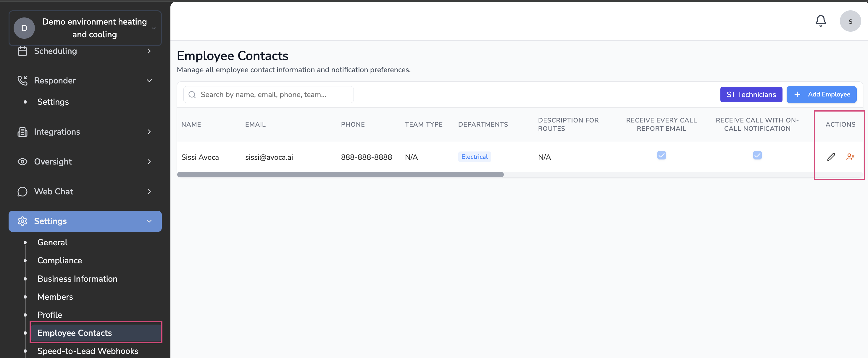The width and height of the screenshot is (868, 358).
Task: Click the Integrations building icon
Action: (x=22, y=132)
